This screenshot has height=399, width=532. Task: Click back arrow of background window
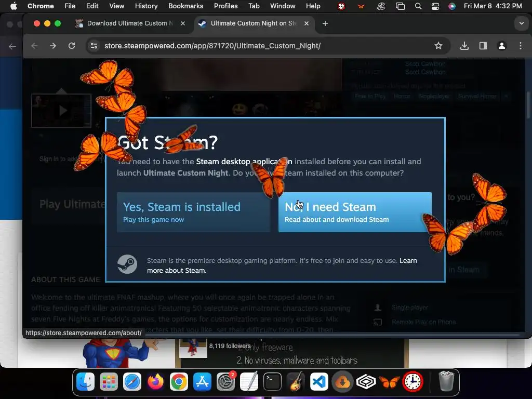click(12, 46)
